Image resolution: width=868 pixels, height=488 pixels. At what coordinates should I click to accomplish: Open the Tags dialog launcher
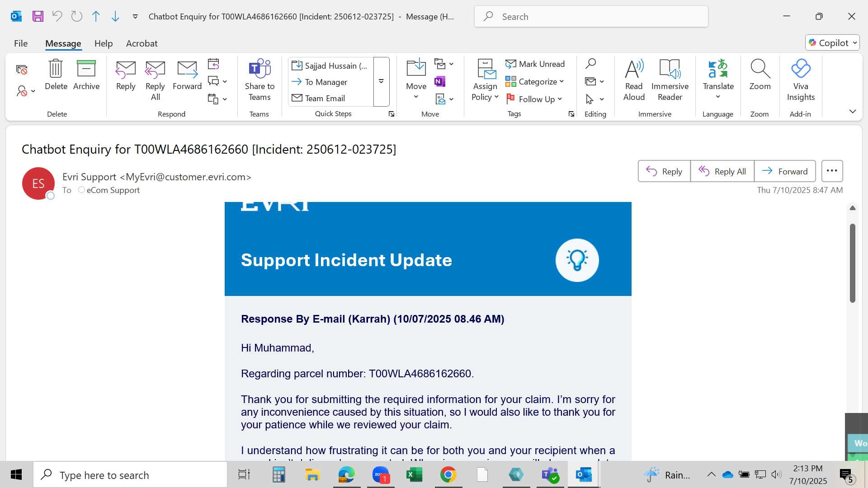point(571,114)
